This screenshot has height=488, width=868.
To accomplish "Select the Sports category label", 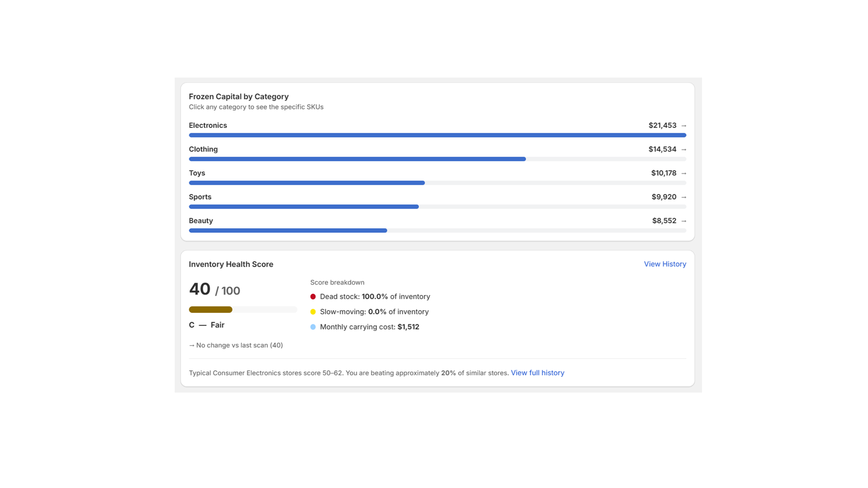I will pyautogui.click(x=200, y=197).
